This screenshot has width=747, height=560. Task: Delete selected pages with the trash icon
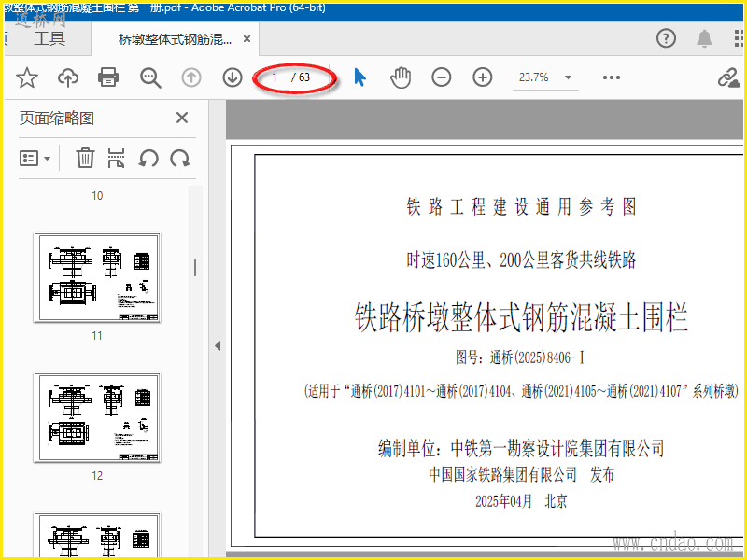tap(85, 158)
